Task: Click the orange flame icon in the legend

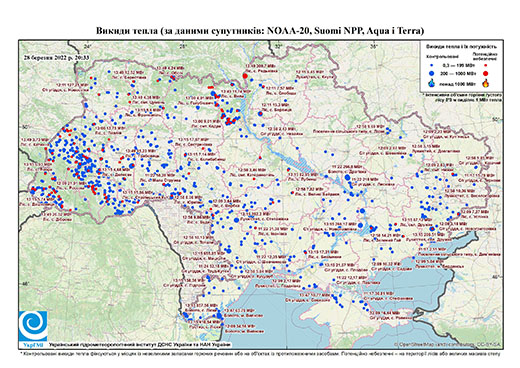Action: [486, 83]
